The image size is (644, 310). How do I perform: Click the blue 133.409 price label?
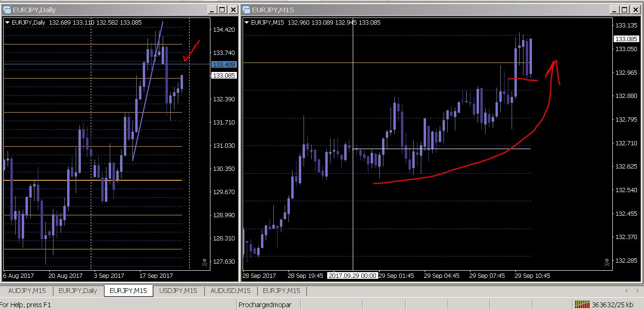click(x=224, y=64)
